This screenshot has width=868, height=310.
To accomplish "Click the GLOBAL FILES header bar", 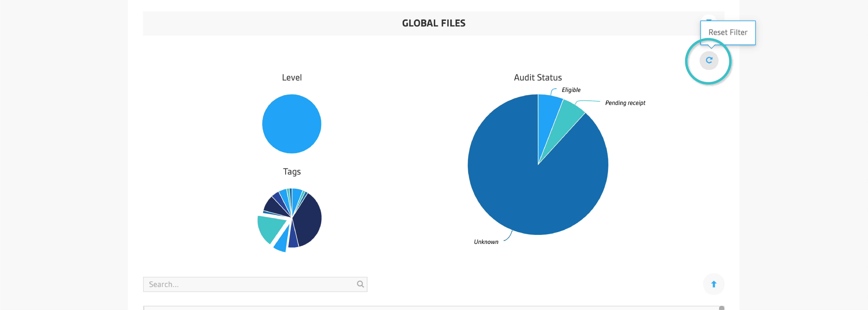I will point(433,23).
